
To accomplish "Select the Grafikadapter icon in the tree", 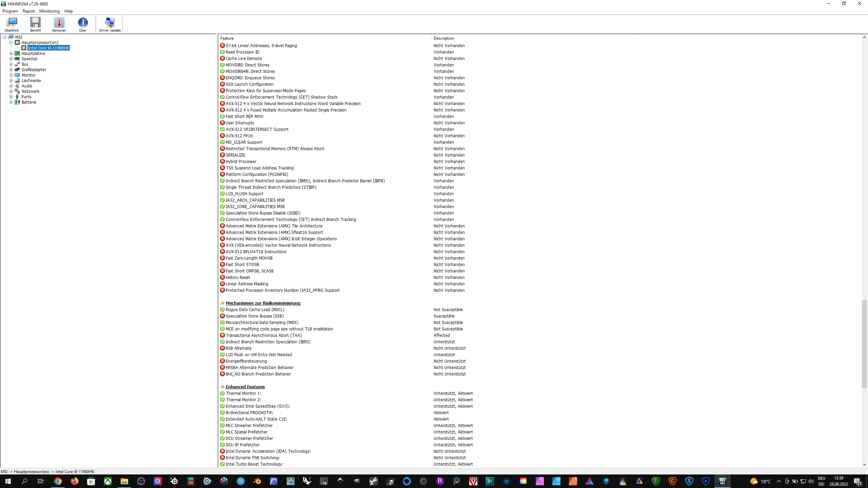I will [x=17, y=69].
